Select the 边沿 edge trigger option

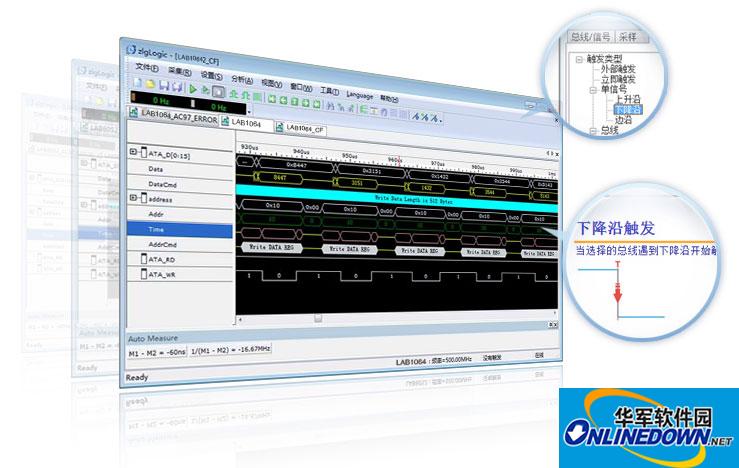tap(623, 120)
